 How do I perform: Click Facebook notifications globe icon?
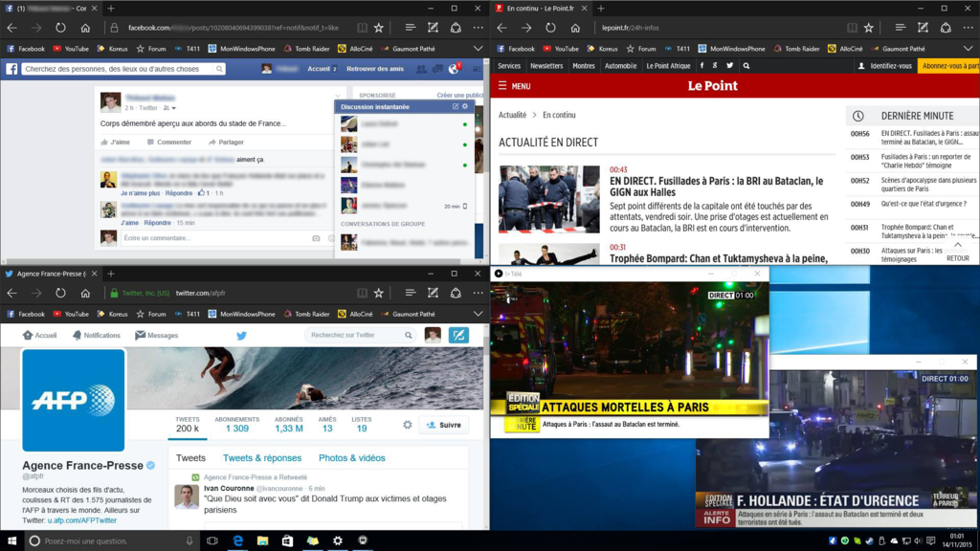pyautogui.click(x=455, y=69)
